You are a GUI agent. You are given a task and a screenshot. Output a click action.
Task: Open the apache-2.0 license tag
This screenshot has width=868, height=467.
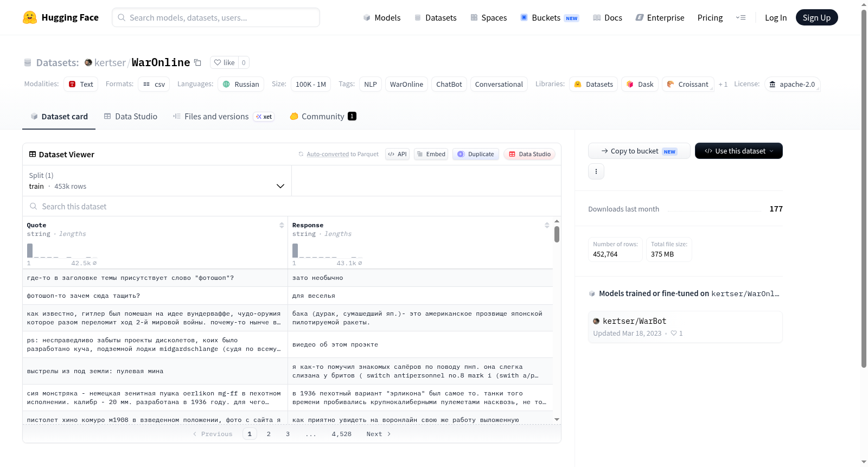tap(792, 84)
